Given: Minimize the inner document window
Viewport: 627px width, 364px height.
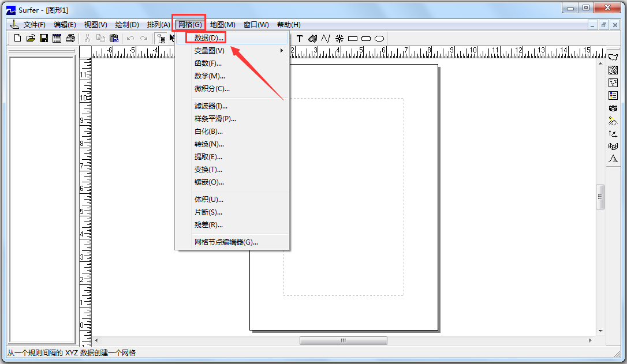Looking at the screenshot, I should (592, 25).
